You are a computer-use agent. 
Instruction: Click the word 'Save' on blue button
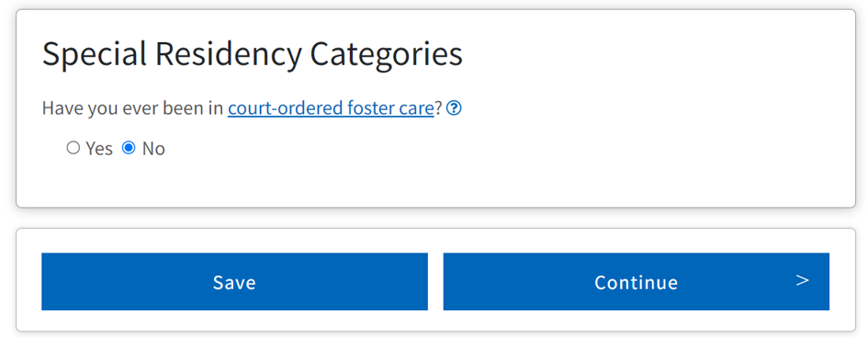(x=235, y=283)
